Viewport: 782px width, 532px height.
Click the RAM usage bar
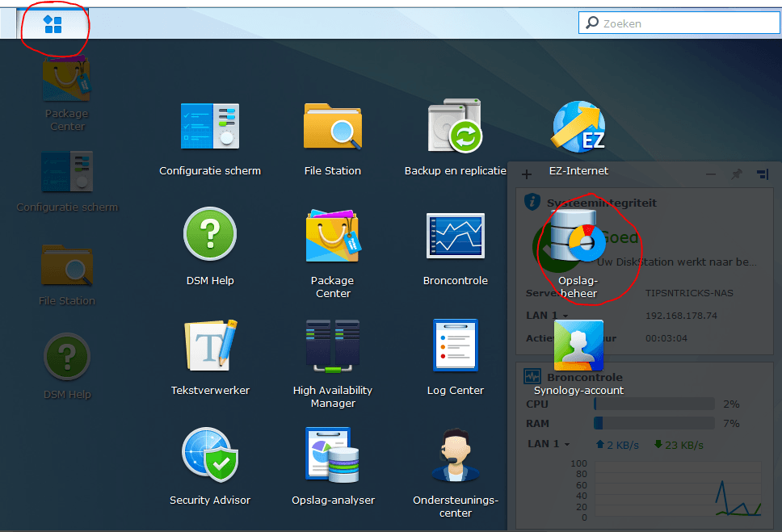coord(654,423)
